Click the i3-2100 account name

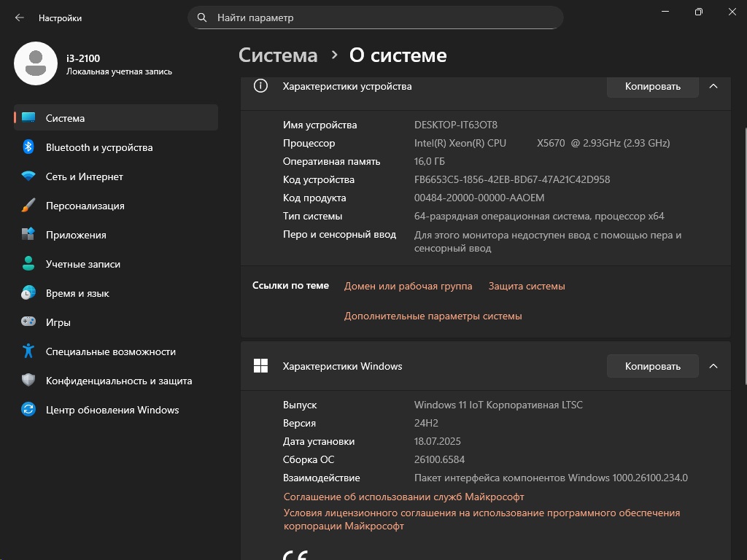(x=83, y=58)
